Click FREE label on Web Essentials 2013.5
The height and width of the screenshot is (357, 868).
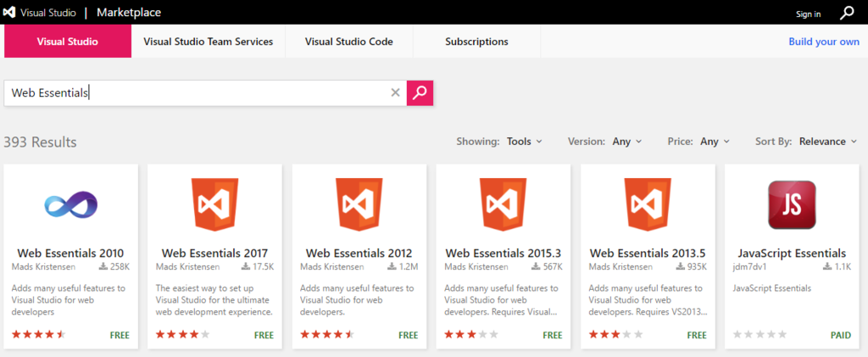697,335
